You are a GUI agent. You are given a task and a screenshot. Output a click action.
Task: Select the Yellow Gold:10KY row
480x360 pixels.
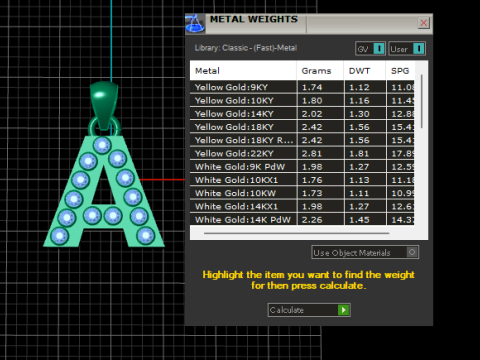[x=302, y=100]
